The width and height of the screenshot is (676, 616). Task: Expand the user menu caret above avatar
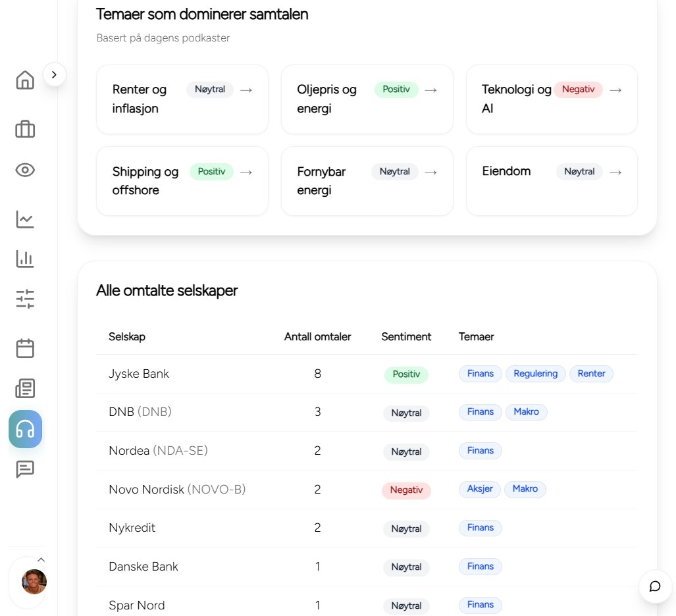[41, 560]
